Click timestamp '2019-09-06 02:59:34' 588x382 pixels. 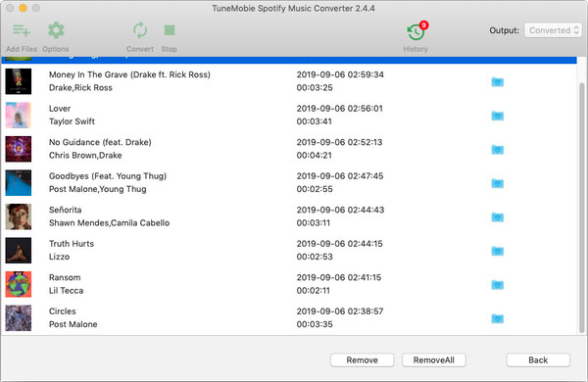[x=340, y=74]
